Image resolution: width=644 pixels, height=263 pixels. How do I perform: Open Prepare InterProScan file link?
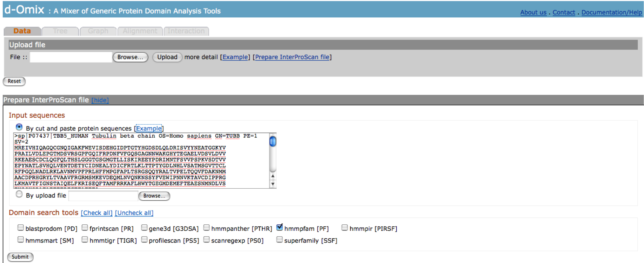[x=292, y=57]
